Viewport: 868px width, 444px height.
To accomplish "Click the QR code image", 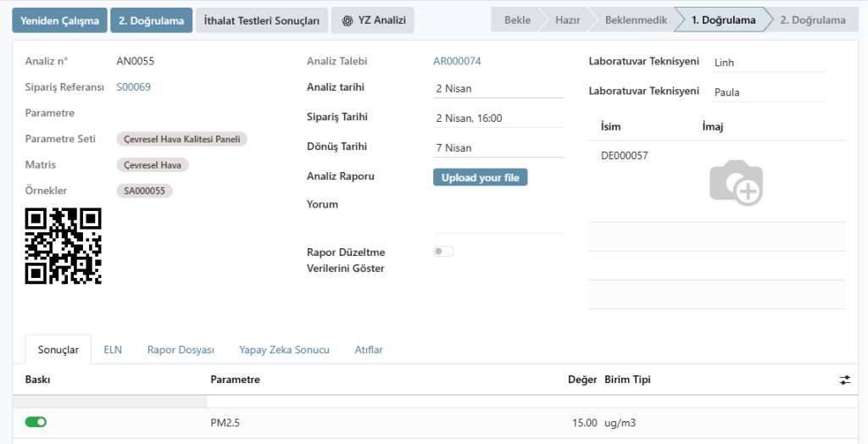I will [x=64, y=246].
